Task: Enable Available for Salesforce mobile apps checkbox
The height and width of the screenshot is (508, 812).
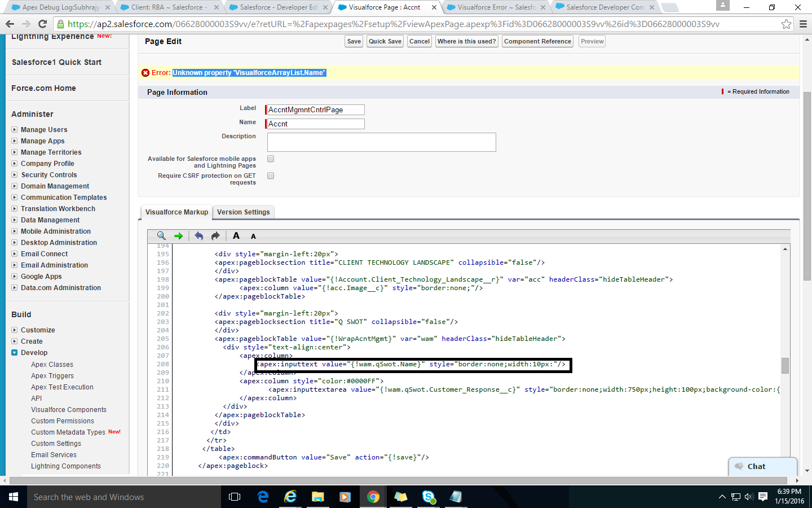Action: (271, 159)
